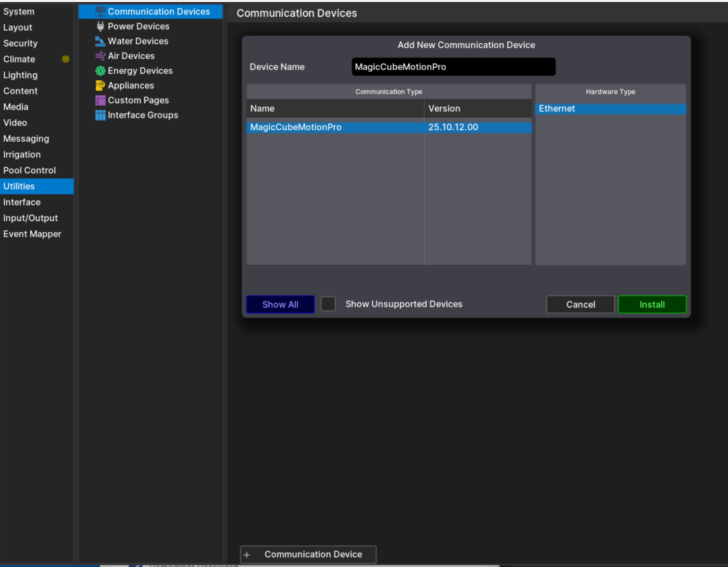The image size is (728, 567).
Task: Click the Power Devices plug icon
Action: (101, 27)
